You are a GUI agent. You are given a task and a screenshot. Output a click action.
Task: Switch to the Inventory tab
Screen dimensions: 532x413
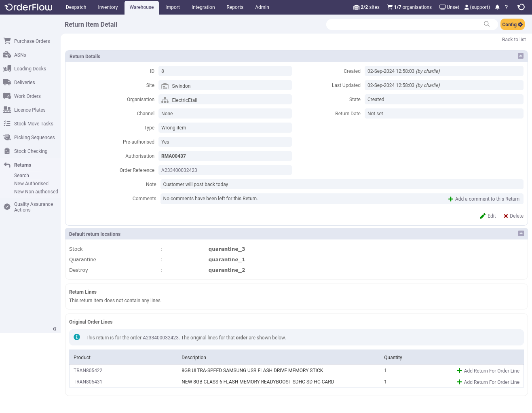coord(108,7)
